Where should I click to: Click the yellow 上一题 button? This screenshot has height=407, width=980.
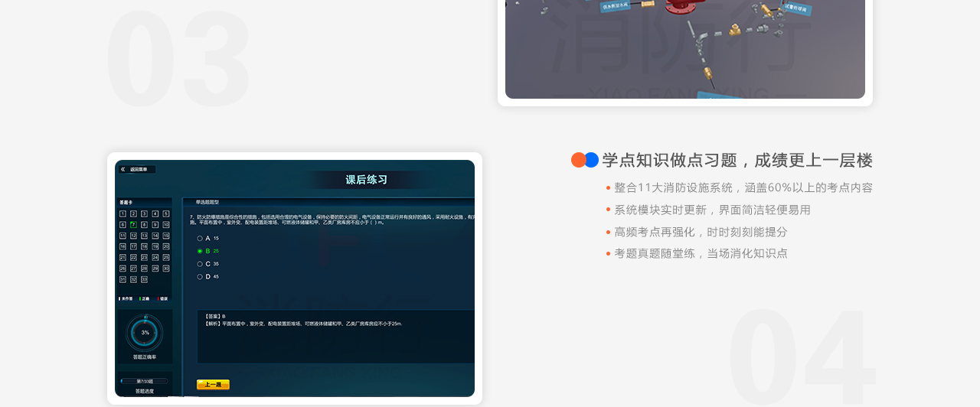pos(213,384)
